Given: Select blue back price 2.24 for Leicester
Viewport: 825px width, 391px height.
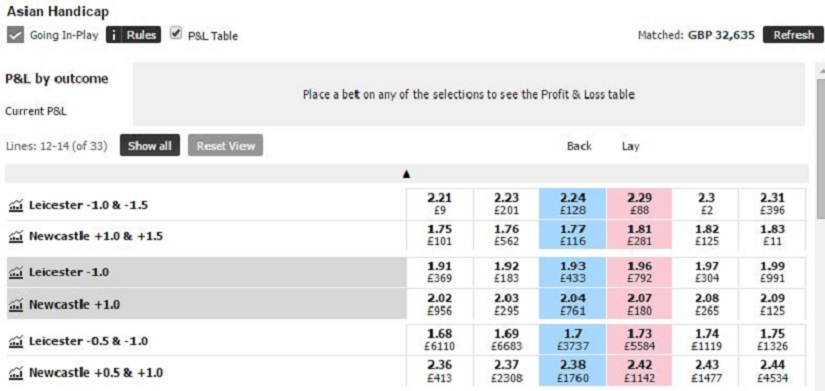Looking at the screenshot, I should pos(572,204).
